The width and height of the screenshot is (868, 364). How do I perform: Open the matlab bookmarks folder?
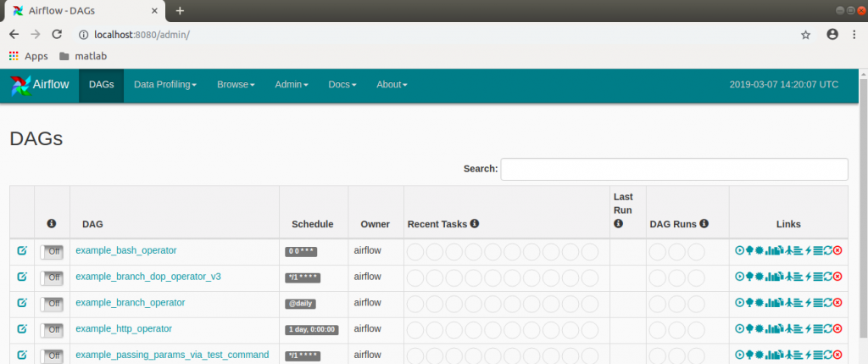pos(83,56)
